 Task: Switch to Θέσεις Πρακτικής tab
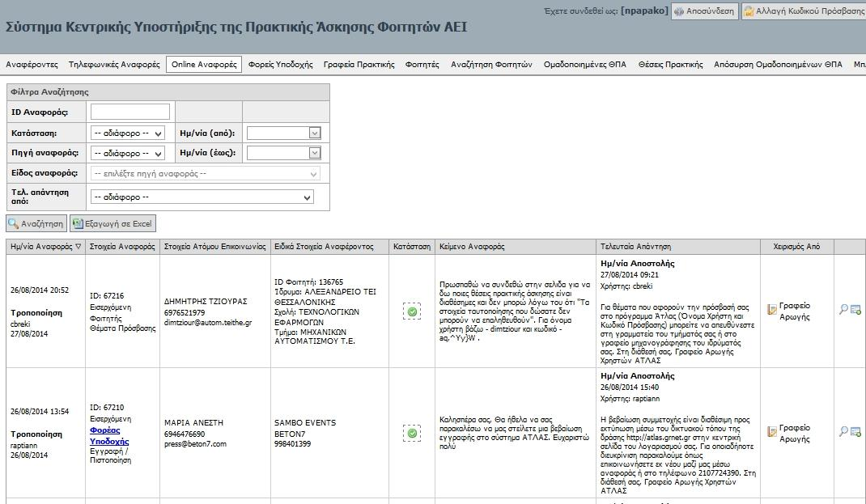670,65
